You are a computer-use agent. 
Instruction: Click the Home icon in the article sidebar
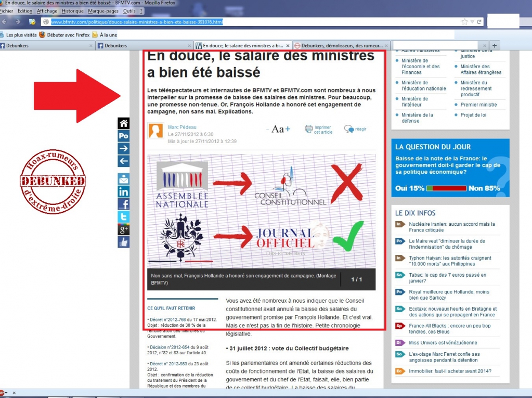123,123
